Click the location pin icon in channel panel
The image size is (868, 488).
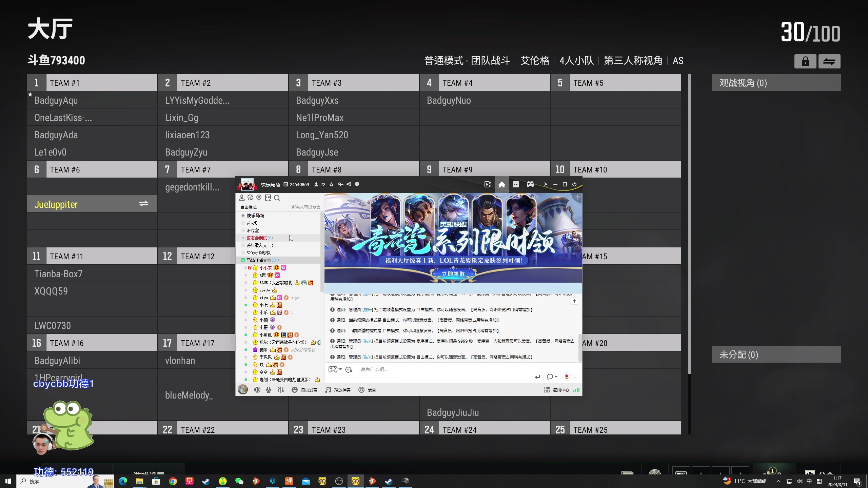coord(259,198)
